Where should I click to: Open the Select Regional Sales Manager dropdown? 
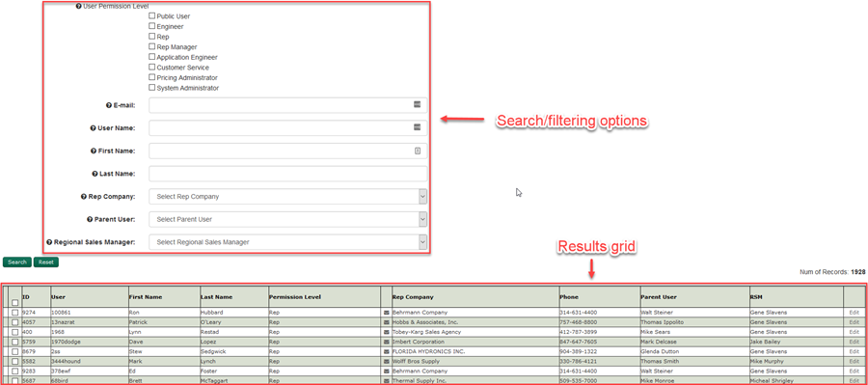coord(287,242)
